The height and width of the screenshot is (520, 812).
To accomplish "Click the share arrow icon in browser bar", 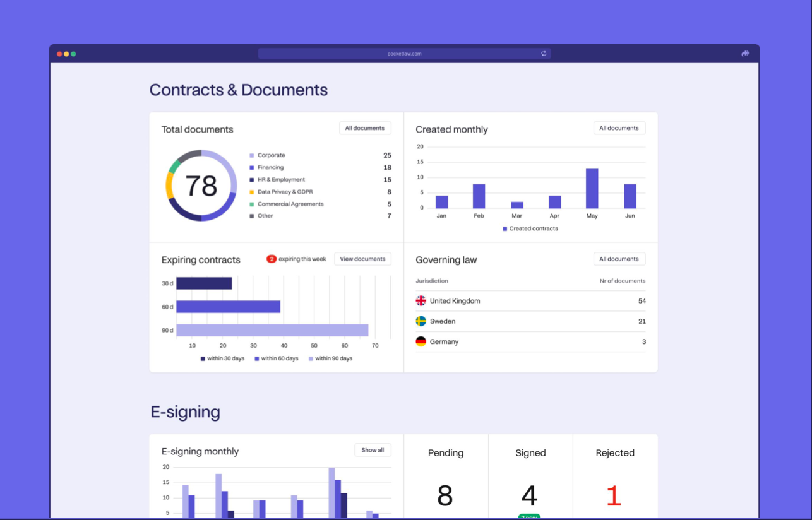I will (x=746, y=54).
